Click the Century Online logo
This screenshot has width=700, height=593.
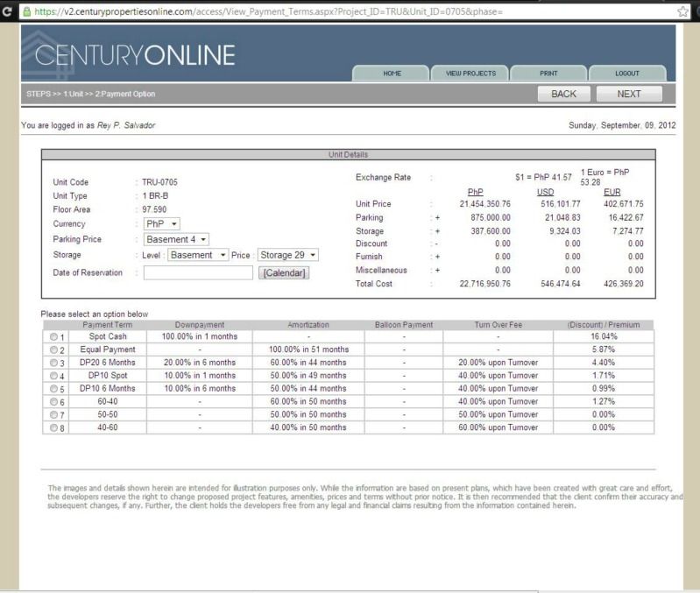point(135,55)
